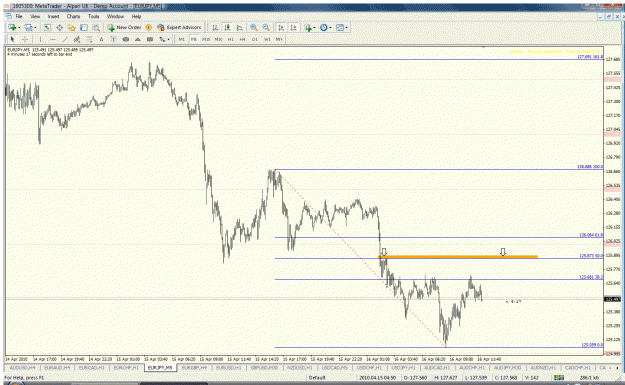Open the Tools menu
The width and height of the screenshot is (625, 385).
click(x=94, y=16)
